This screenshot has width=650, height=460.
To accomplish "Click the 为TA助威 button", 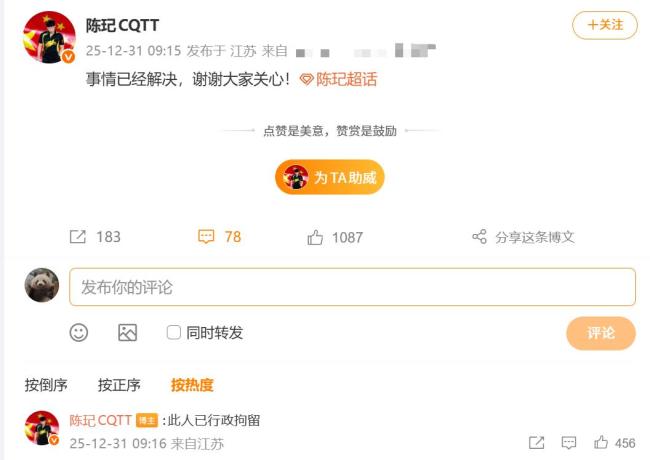I will (330, 177).
